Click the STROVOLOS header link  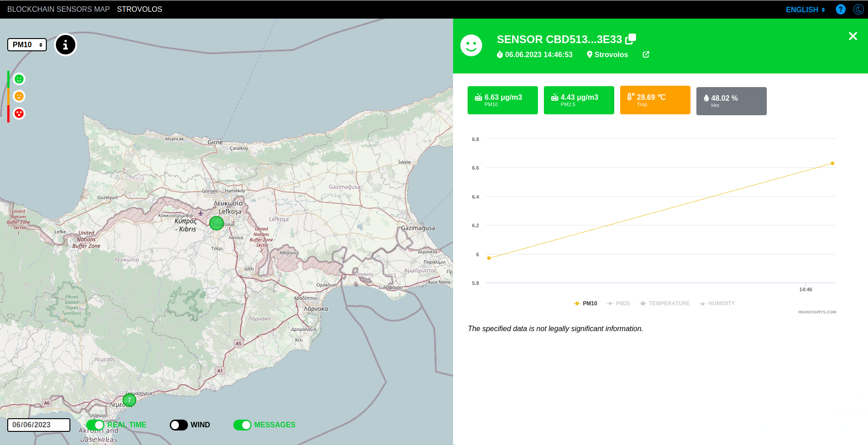click(x=139, y=9)
